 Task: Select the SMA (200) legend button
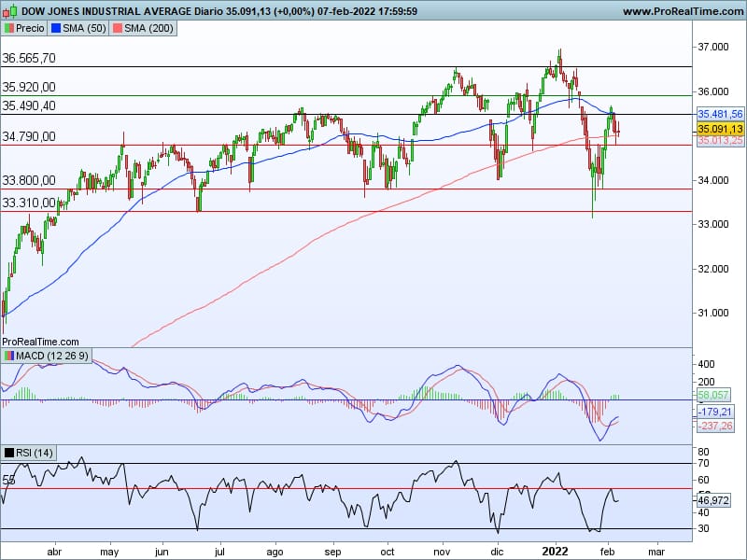pos(143,28)
